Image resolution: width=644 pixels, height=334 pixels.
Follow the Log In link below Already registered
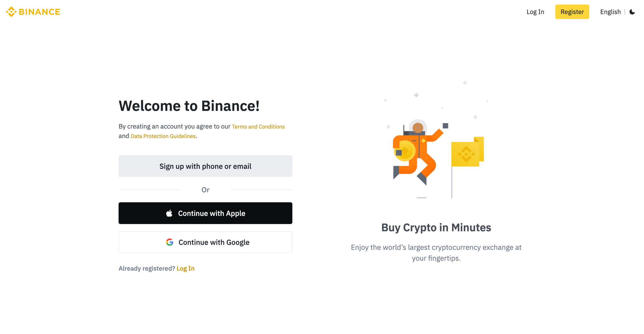[185, 268]
